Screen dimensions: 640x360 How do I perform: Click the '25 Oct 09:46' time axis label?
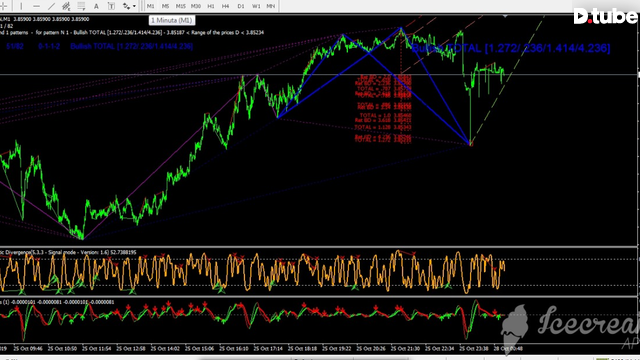click(x=28, y=349)
